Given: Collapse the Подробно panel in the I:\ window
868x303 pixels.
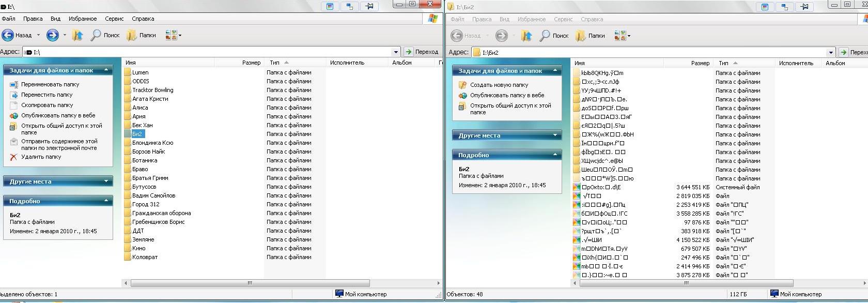Looking at the screenshot, I should point(106,201).
